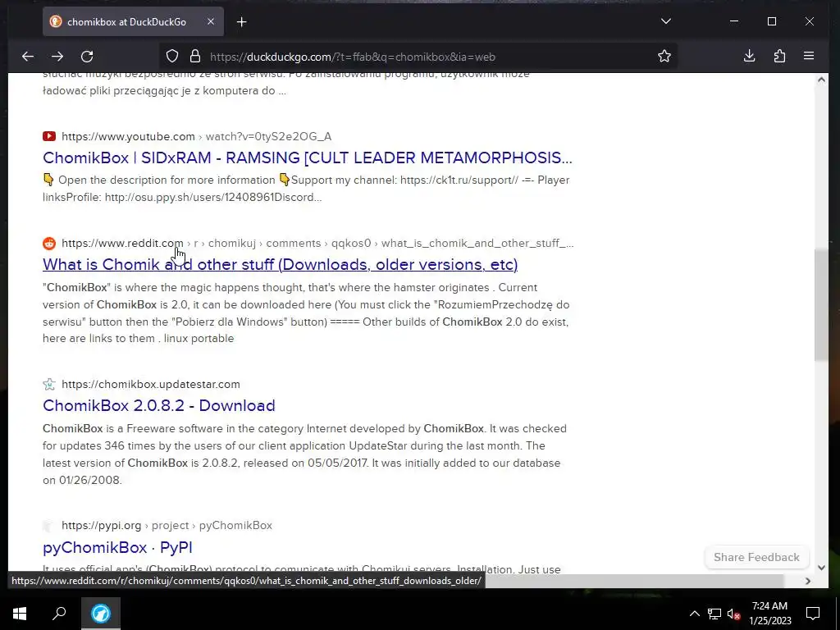The width and height of the screenshot is (840, 630).
Task: Click the reddit.com result URL
Action: (317, 243)
